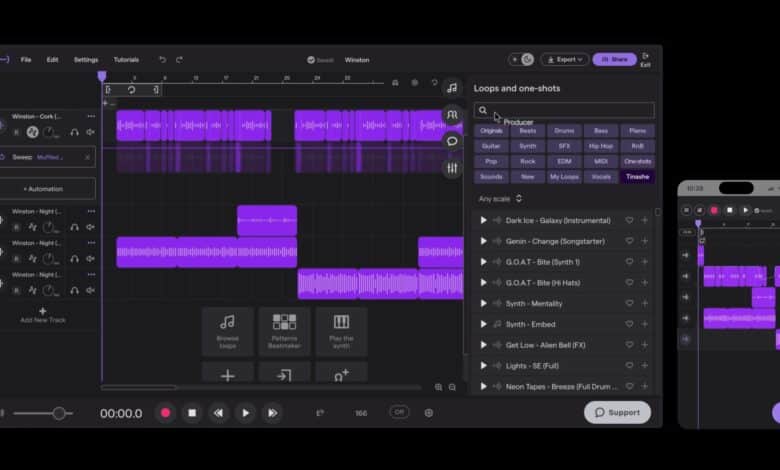The image size is (780, 470).
Task: Open transport settings gear beside the Off toggle
Action: point(429,413)
